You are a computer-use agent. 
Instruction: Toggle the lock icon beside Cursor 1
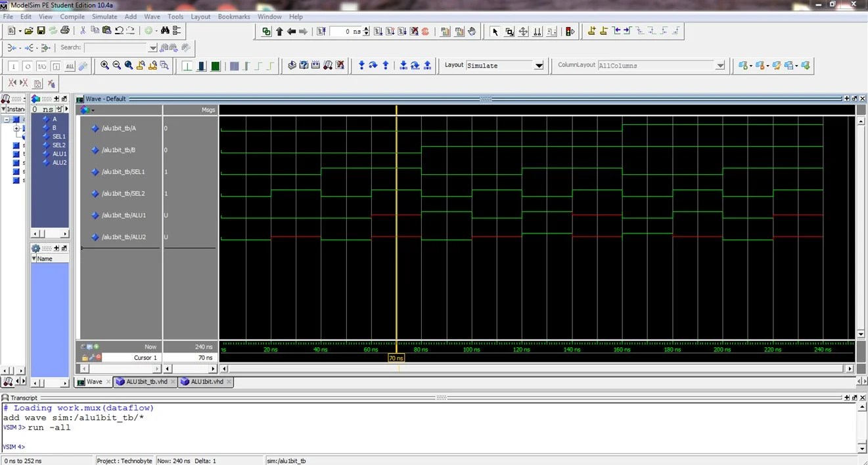pyautogui.click(x=84, y=358)
